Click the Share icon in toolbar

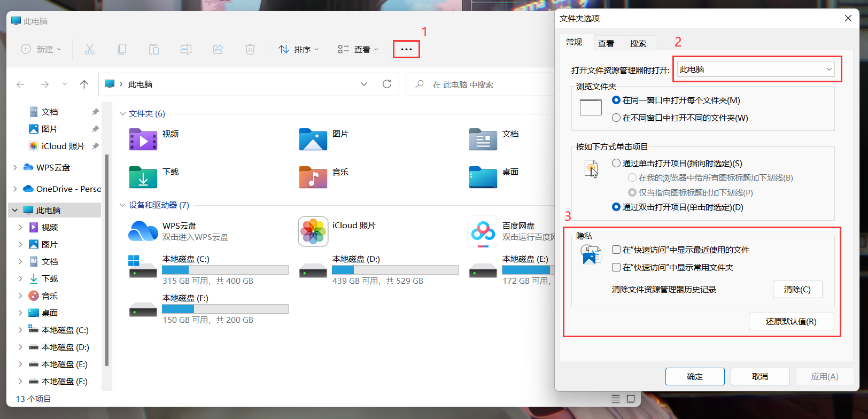tap(218, 49)
